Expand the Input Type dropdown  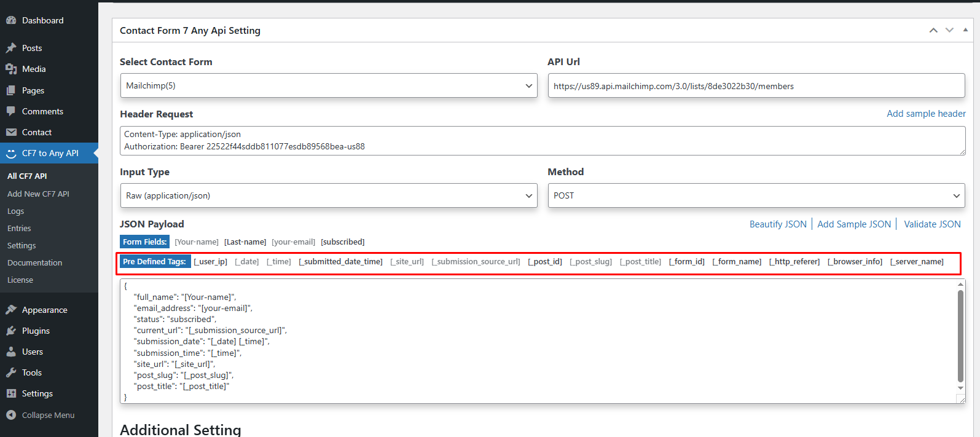(x=328, y=195)
